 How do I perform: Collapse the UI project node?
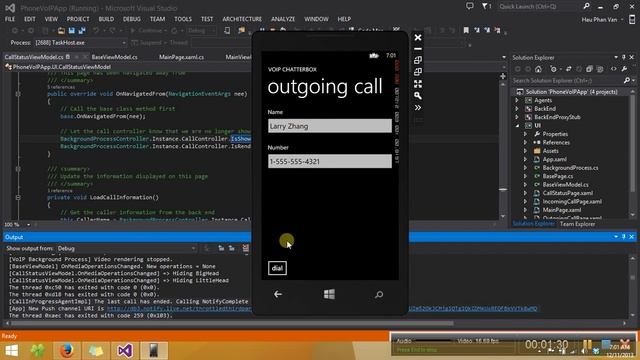pos(517,126)
